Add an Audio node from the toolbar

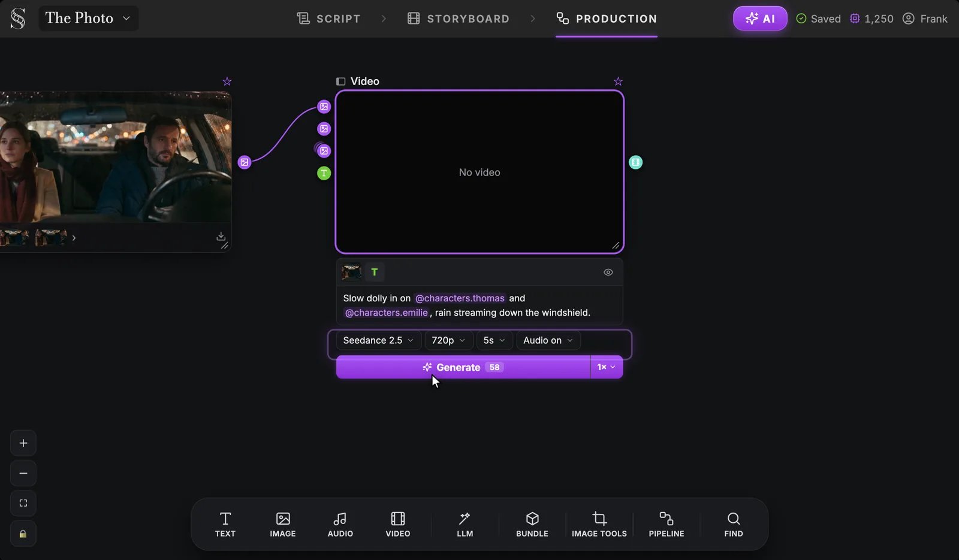click(x=340, y=525)
